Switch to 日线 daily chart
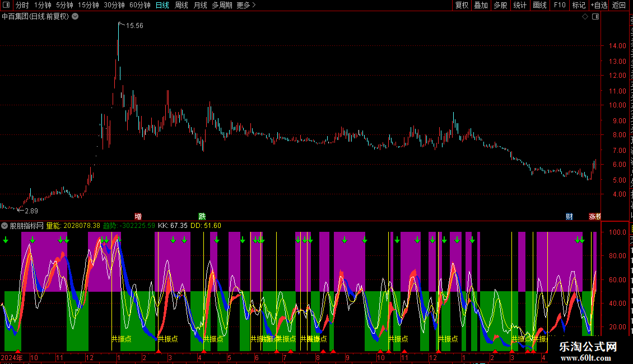The image size is (633, 364). click(x=162, y=5)
